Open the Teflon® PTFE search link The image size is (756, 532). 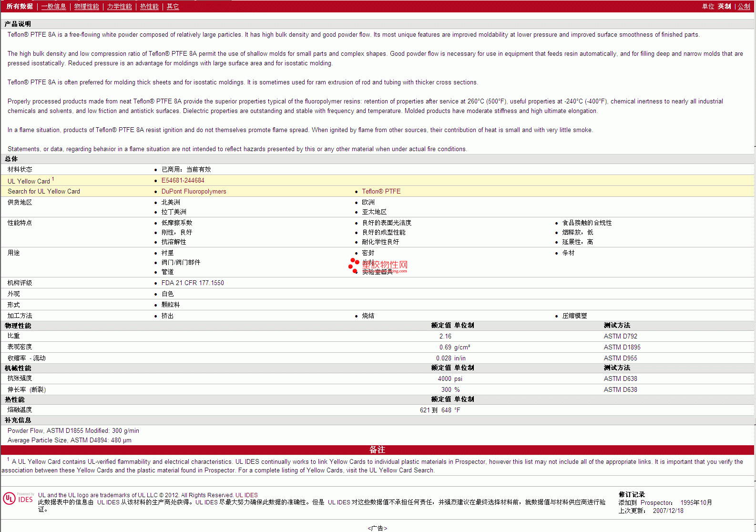point(381,192)
